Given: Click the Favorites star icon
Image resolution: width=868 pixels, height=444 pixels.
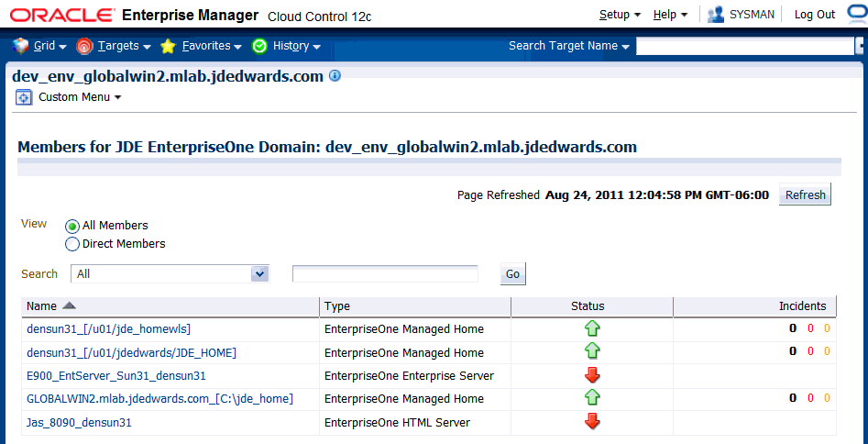Looking at the screenshot, I should coord(168,47).
